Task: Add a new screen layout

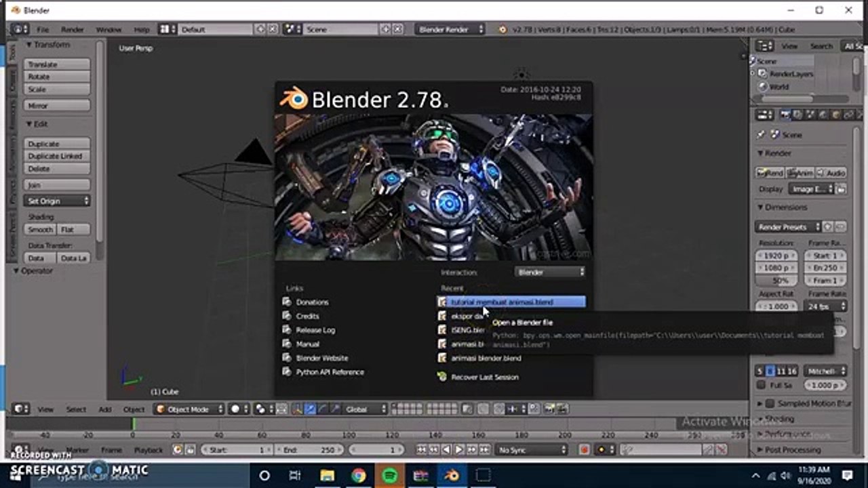Action: (260, 29)
